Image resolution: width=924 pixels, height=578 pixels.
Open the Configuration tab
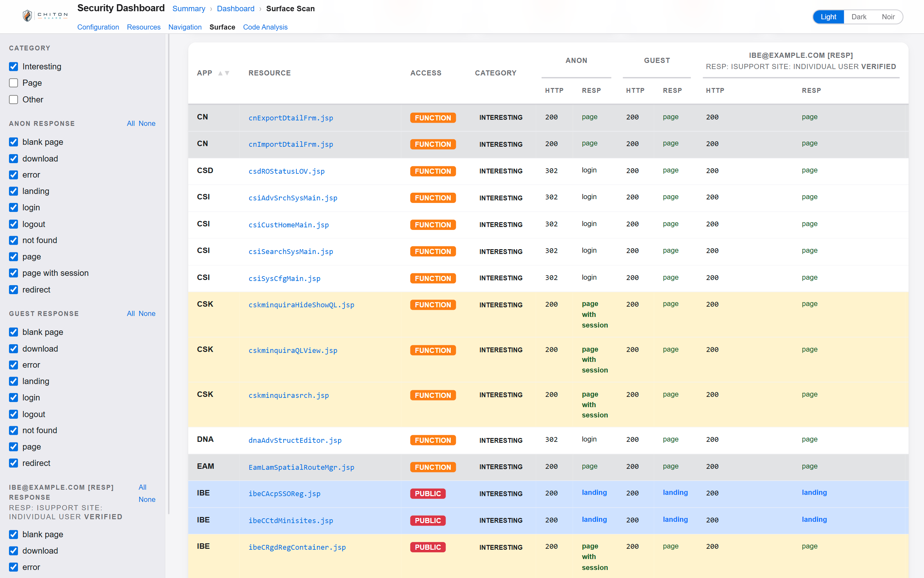click(x=98, y=27)
